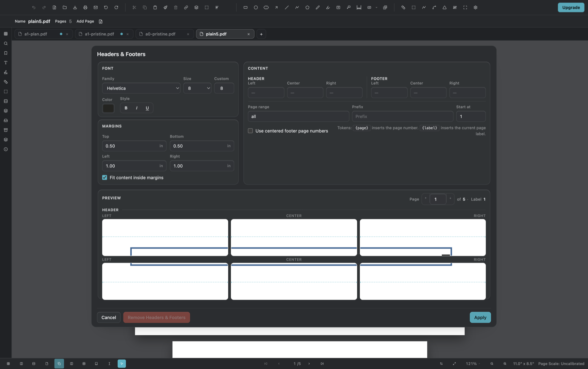This screenshot has width=588, height=369.
Task: Click the Custom font size field
Action: (x=224, y=88)
